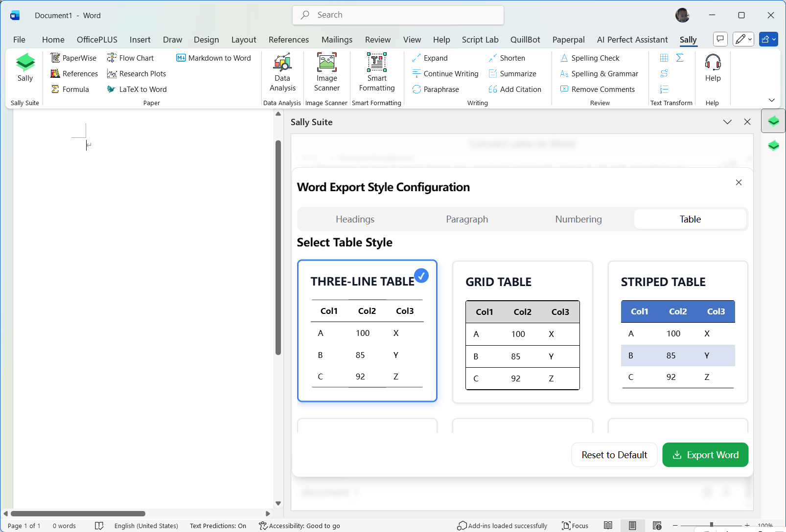This screenshot has height=532, width=786.
Task: Click the LaTeX to Word icon
Action: coord(112,89)
